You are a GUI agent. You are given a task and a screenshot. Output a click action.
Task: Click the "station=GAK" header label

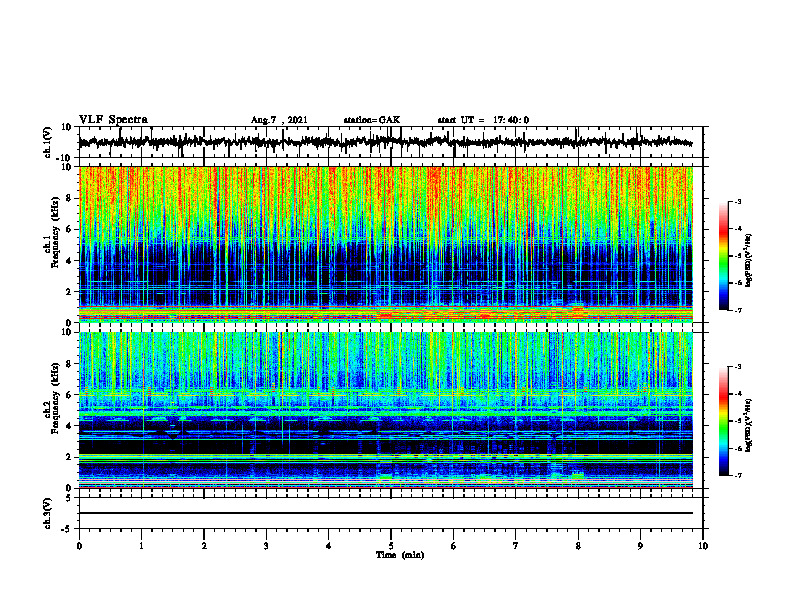[x=372, y=120]
